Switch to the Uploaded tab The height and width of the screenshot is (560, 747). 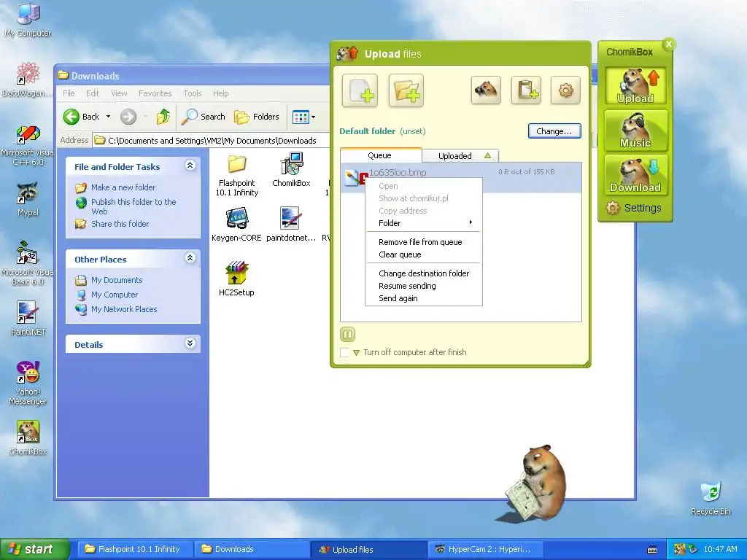coord(461,156)
